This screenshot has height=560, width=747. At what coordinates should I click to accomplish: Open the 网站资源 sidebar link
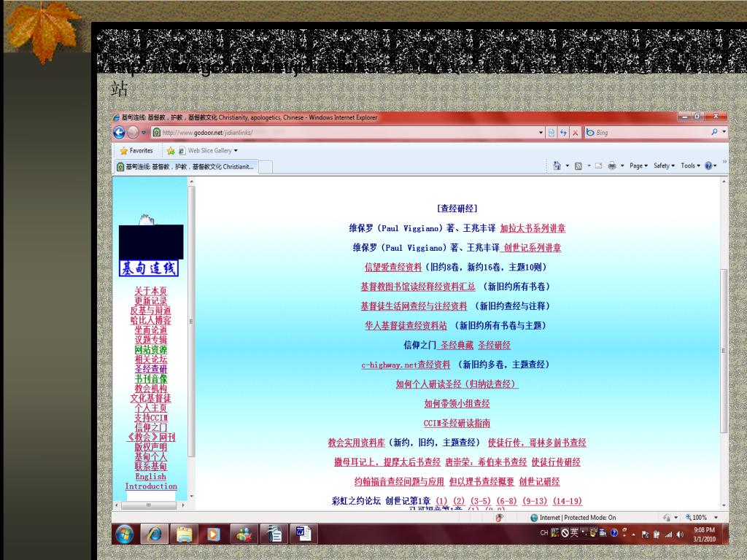[150, 349]
